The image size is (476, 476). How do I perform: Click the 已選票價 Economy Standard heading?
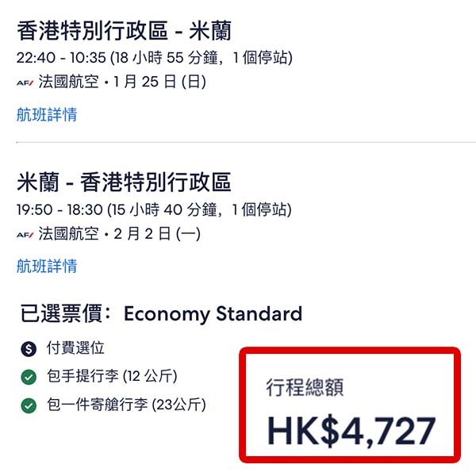(162, 313)
